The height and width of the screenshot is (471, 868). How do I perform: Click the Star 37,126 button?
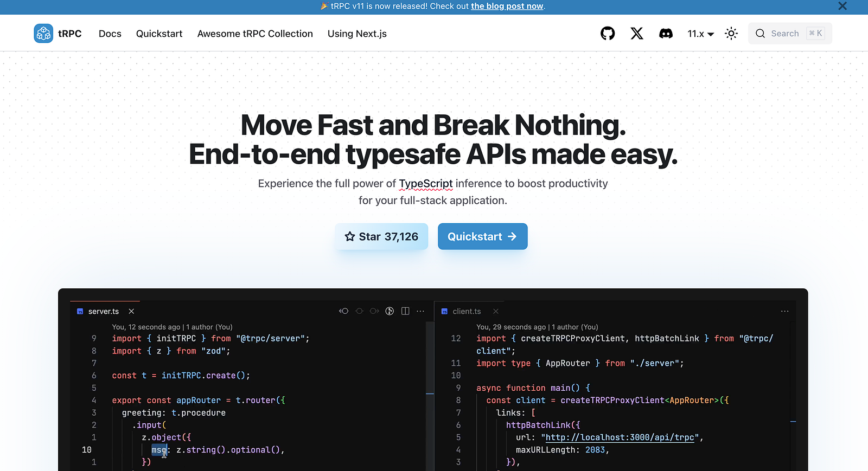[381, 236]
